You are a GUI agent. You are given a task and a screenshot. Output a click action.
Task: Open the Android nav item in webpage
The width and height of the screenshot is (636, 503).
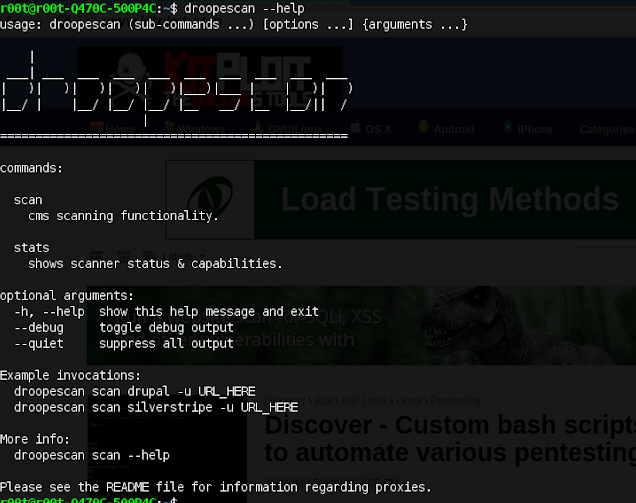pos(454,129)
